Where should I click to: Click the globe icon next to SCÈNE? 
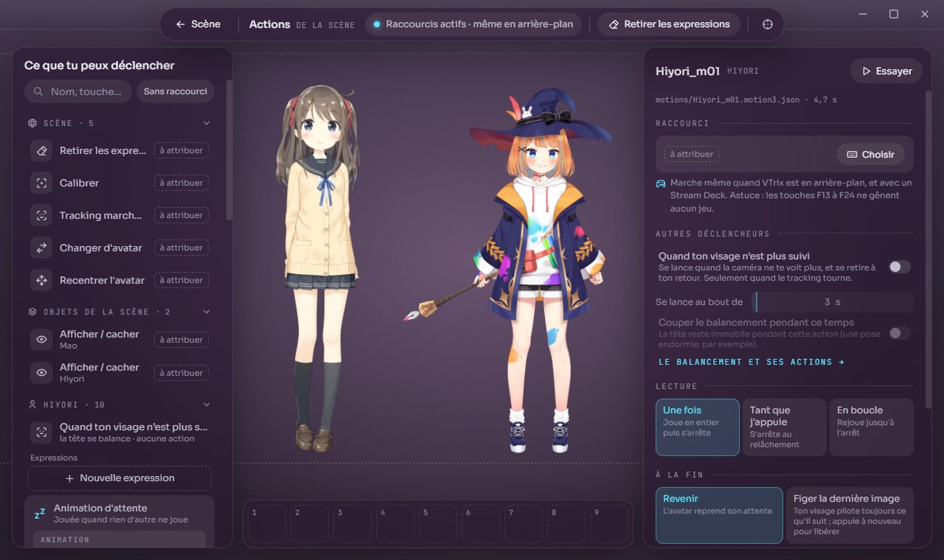(x=32, y=123)
